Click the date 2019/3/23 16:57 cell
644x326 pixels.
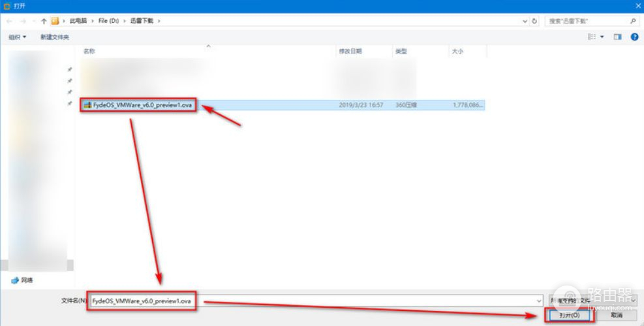(361, 105)
